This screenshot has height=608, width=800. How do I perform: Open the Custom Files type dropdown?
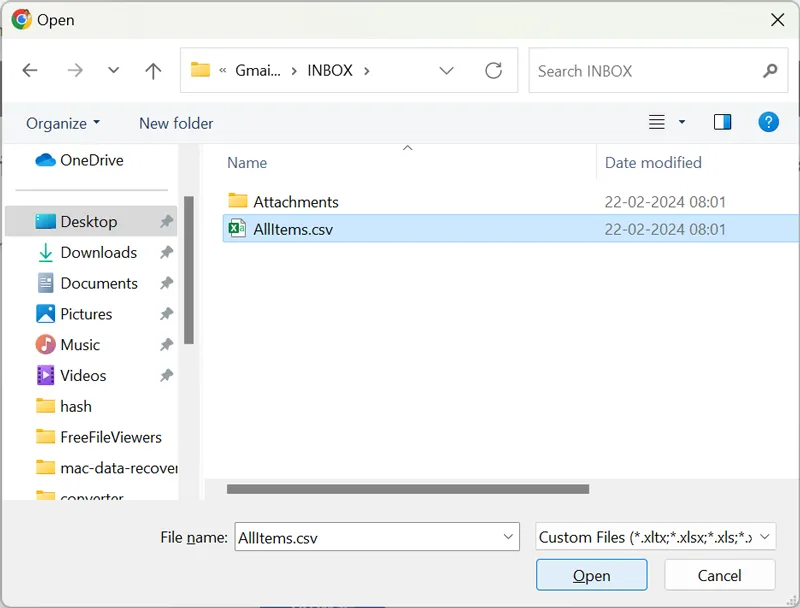coord(656,537)
